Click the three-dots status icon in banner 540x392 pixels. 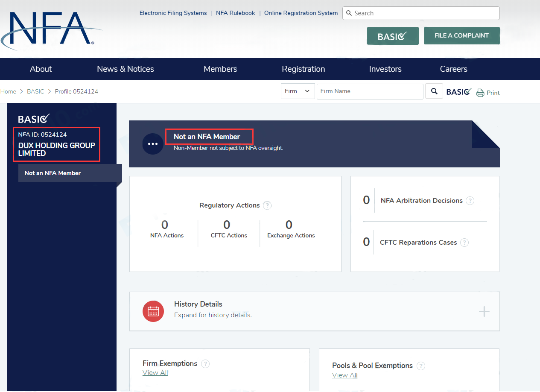153,144
